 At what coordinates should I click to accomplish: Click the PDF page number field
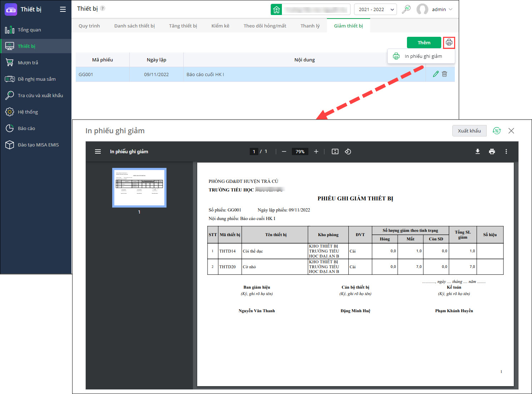pyautogui.click(x=254, y=151)
